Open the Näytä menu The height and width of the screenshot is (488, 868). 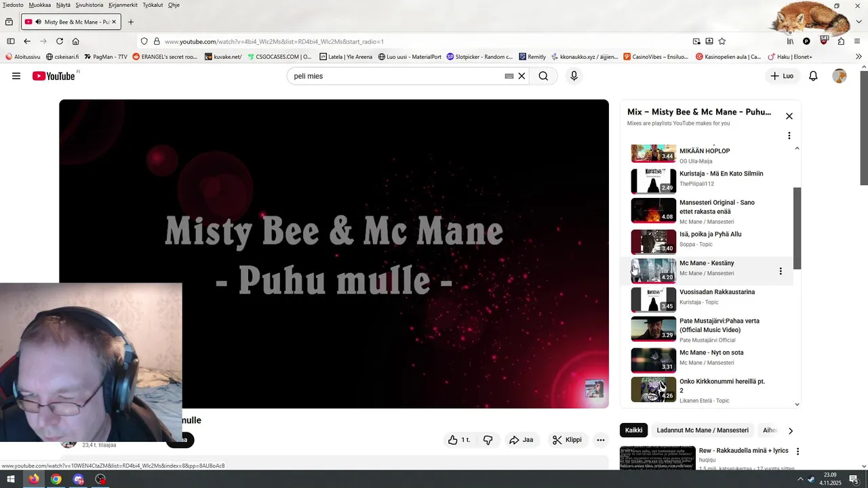point(63,5)
